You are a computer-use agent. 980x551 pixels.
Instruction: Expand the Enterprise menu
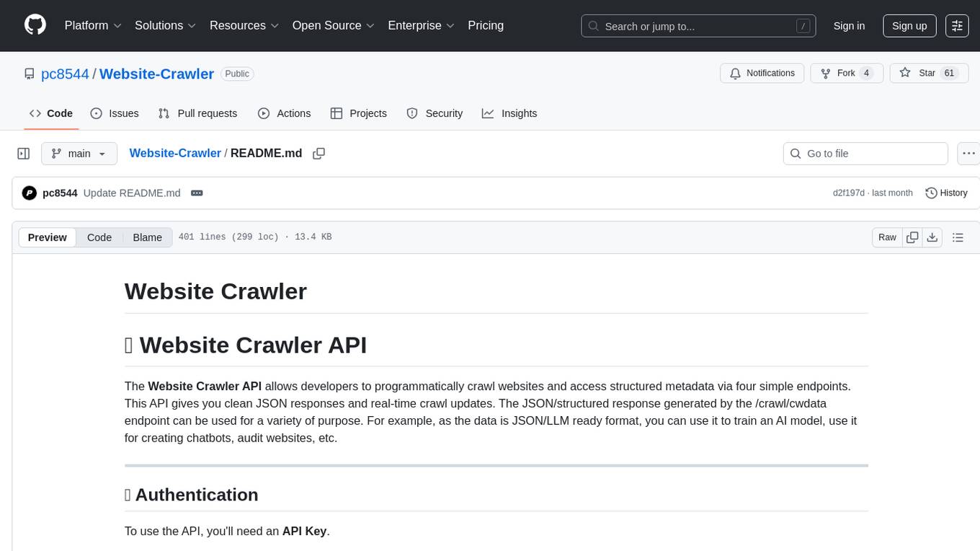(x=422, y=25)
